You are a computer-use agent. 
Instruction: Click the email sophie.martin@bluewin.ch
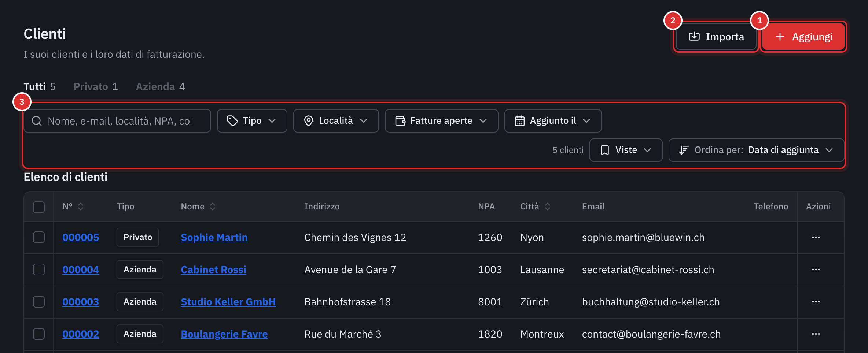pyautogui.click(x=643, y=237)
